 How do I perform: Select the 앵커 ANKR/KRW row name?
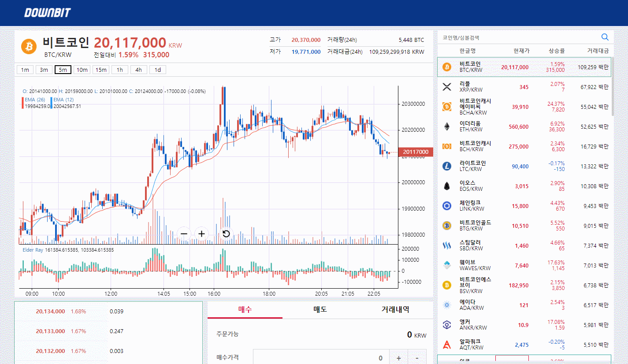click(473, 325)
